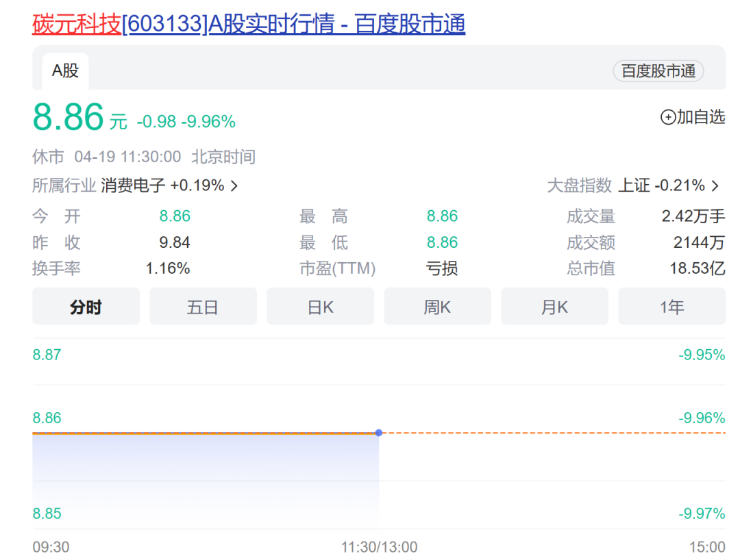Switch to the 1年 chart tab
This screenshot has width=740, height=560.
pos(672,307)
